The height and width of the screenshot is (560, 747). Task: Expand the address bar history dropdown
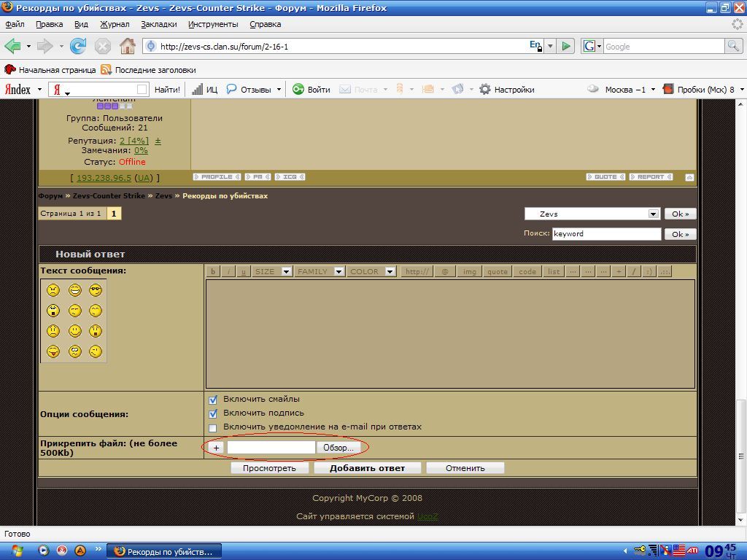[x=550, y=46]
